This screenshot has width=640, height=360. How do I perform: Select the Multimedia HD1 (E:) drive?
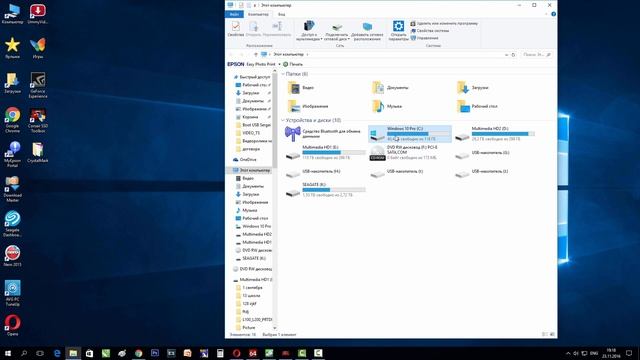tap(325, 153)
